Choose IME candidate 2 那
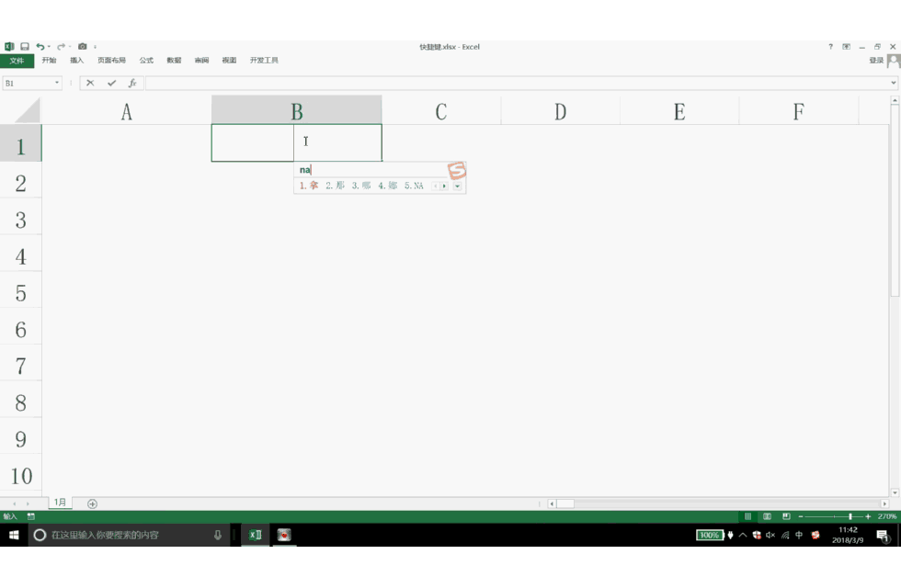The image size is (901, 588). point(335,186)
